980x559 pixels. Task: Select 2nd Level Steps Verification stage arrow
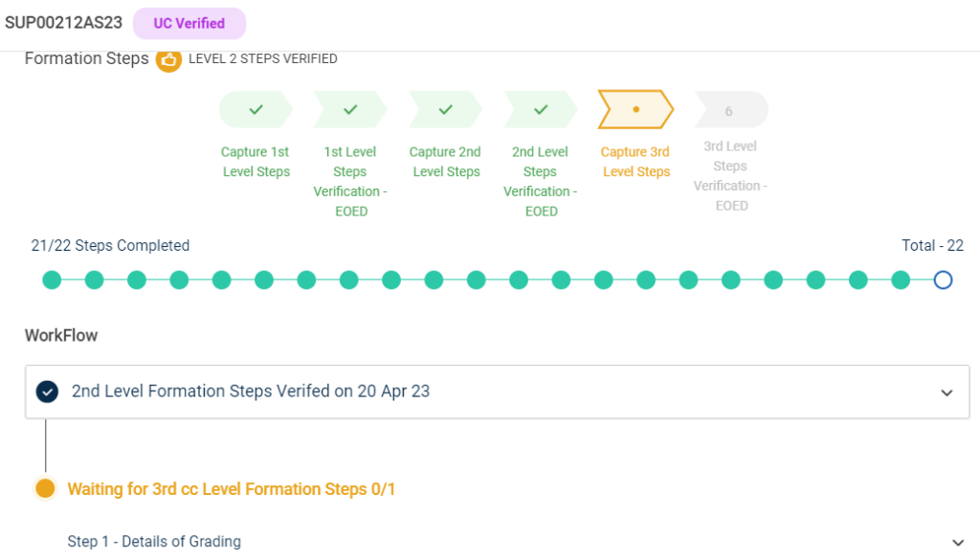click(x=541, y=110)
